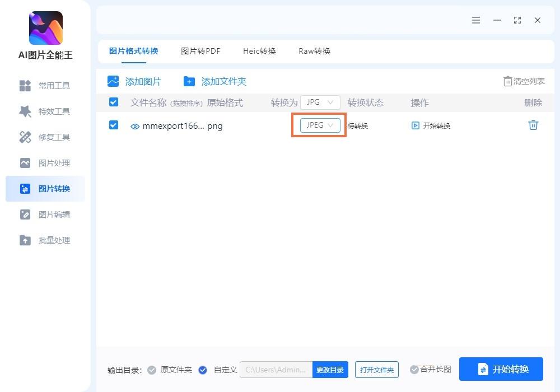This screenshot has width=560, height=392.
Task: Uncheck the mmexport166 png file checkbox
Action: [x=114, y=125]
